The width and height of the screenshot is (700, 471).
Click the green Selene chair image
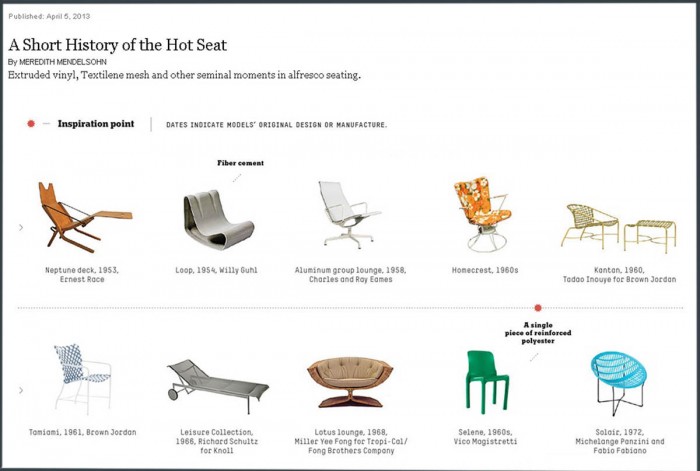point(487,380)
